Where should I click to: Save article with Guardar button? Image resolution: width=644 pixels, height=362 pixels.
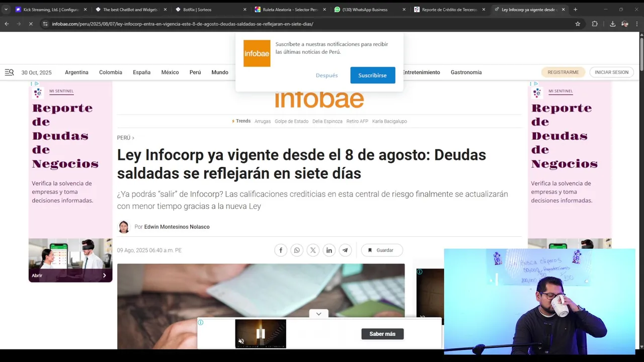point(382,250)
